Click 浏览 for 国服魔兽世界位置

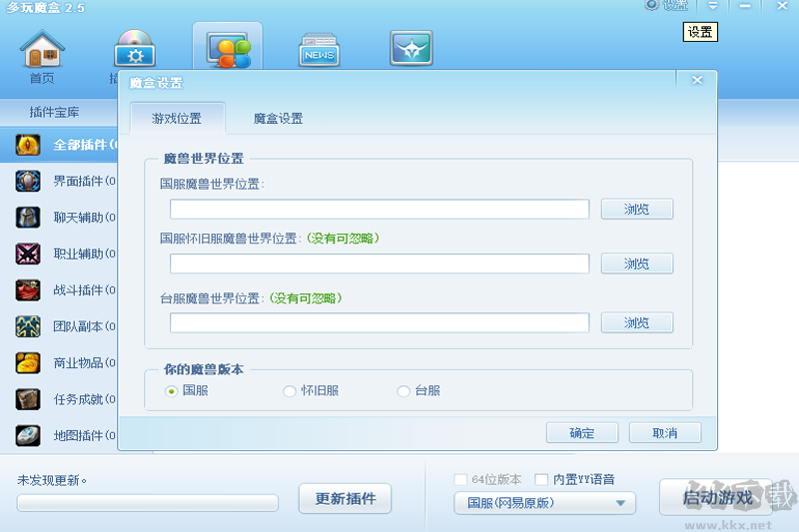point(636,210)
